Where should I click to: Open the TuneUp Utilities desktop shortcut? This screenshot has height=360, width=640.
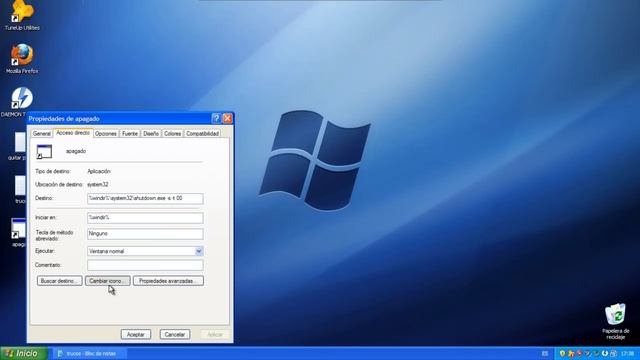click(x=22, y=16)
